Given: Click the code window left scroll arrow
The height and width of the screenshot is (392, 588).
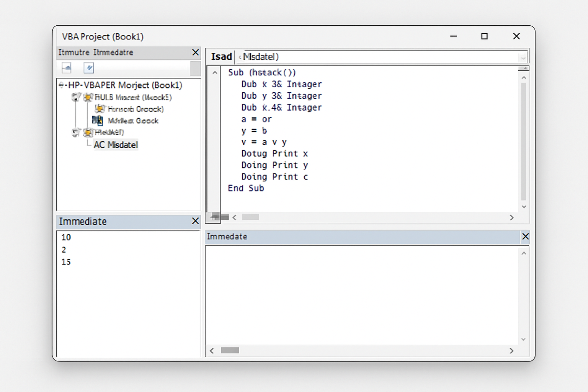Looking at the screenshot, I should click(x=234, y=217).
